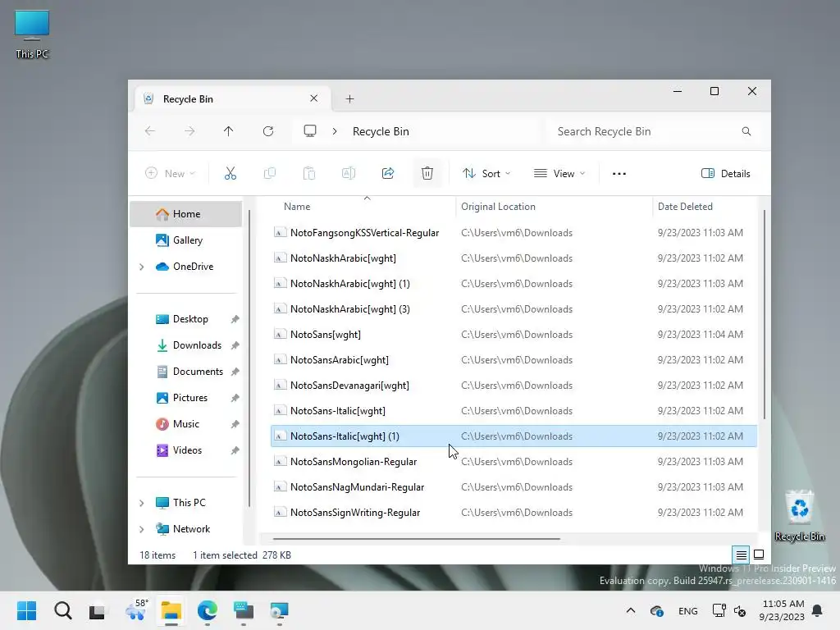Click the Paste clipboard icon
Image resolution: width=840 pixels, height=630 pixels.
tap(309, 174)
